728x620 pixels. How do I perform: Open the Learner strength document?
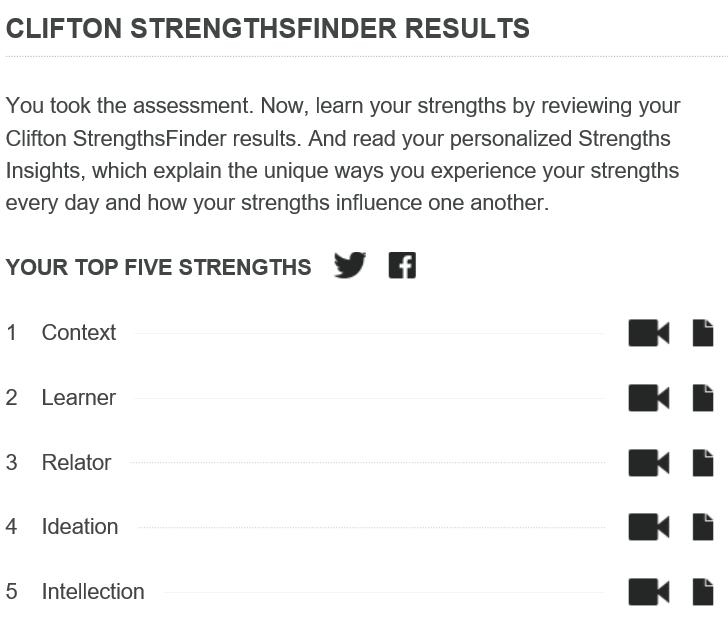click(x=703, y=398)
